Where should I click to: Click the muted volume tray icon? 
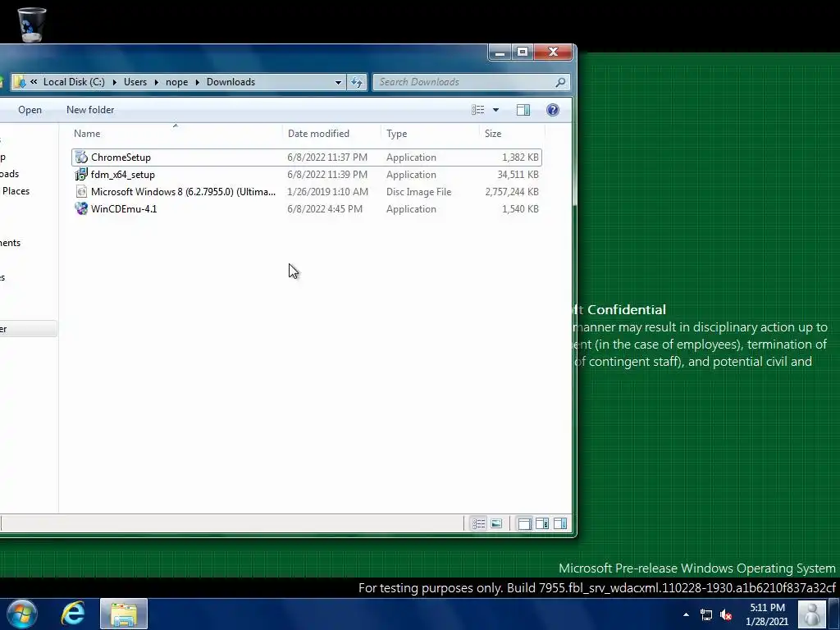(727, 615)
